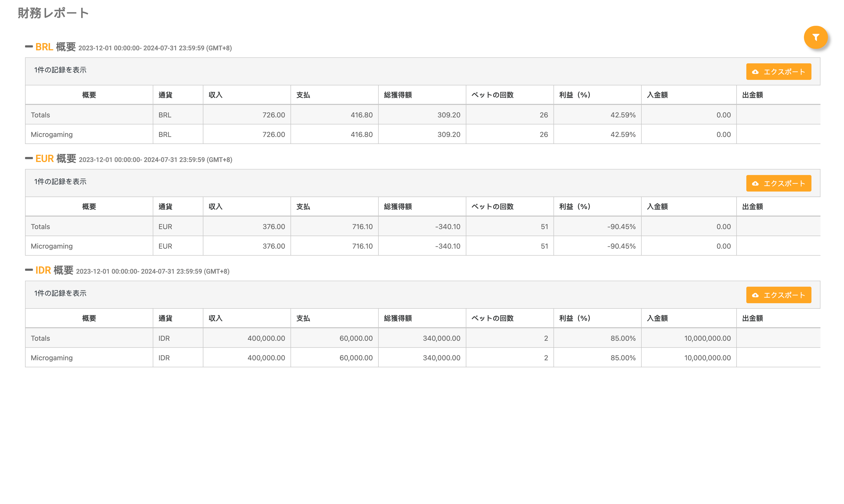Click the 総獲得額 header in the BRL table
The image size is (844, 504).
click(398, 95)
